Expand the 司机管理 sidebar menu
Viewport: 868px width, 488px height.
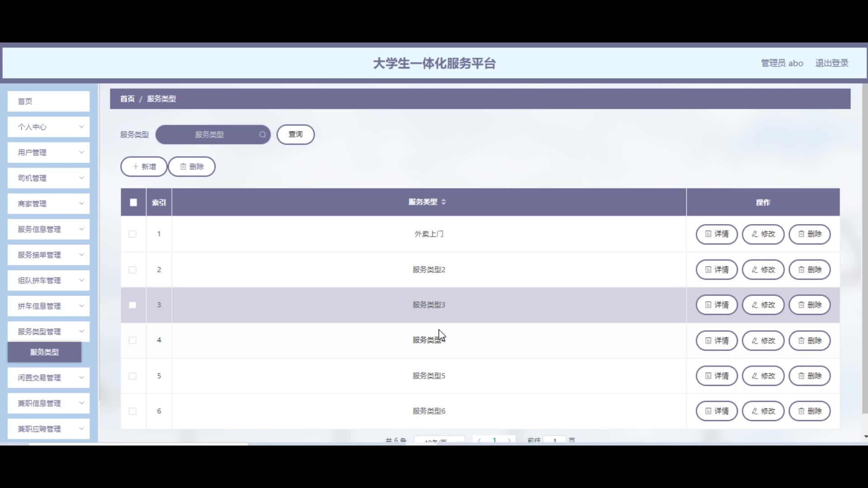pyautogui.click(x=48, y=178)
